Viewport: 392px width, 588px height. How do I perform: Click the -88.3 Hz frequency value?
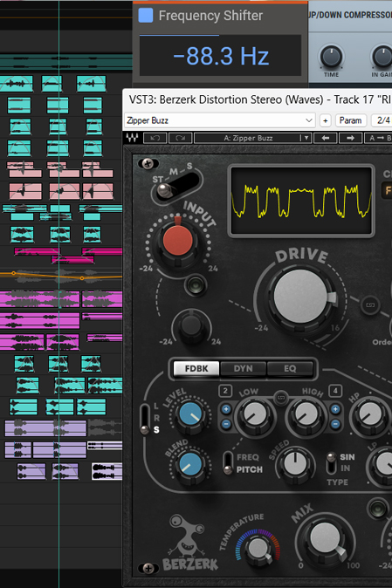(221, 56)
